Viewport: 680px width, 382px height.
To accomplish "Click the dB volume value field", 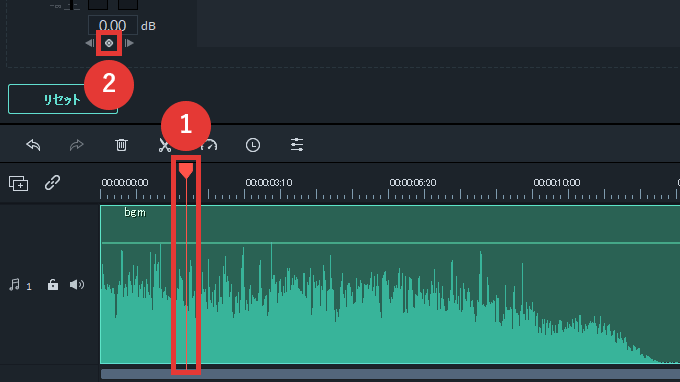I will coord(113,25).
